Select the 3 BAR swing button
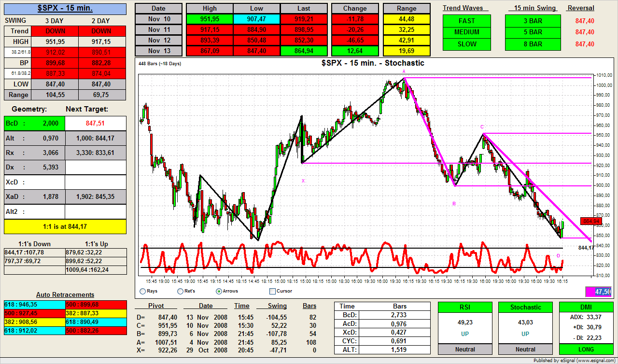The height and width of the screenshot is (364, 618). pos(533,21)
